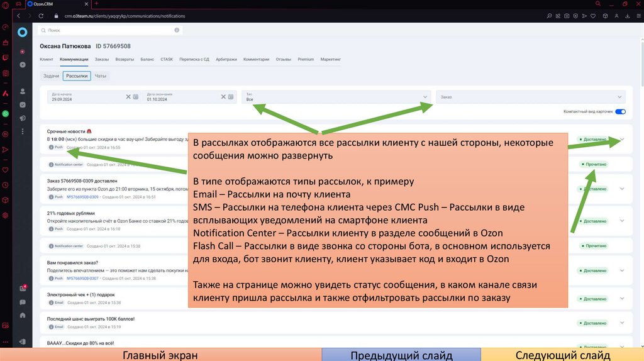Switch to the Баланс tab

point(147,59)
